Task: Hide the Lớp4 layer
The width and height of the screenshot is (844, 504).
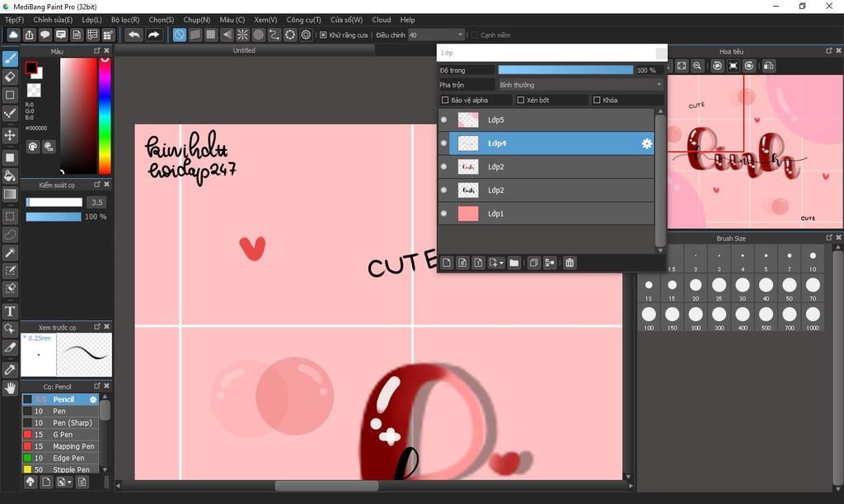Action: (443, 143)
